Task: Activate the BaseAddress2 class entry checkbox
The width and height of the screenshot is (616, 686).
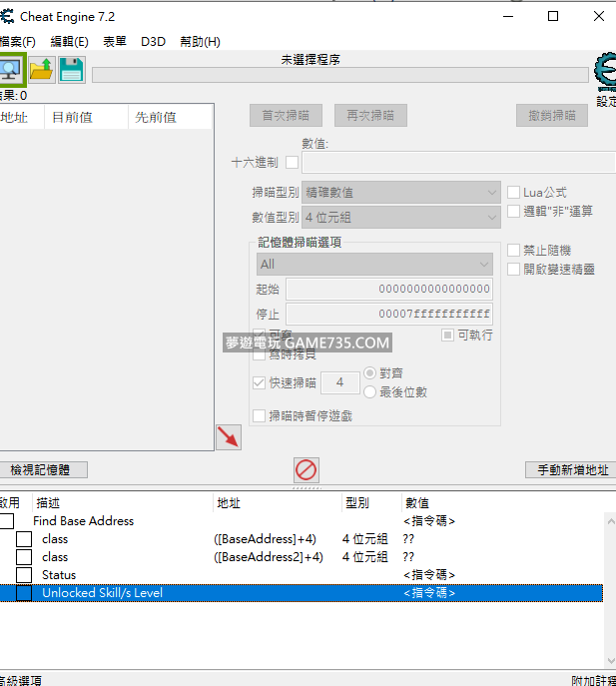Action: (x=24, y=557)
